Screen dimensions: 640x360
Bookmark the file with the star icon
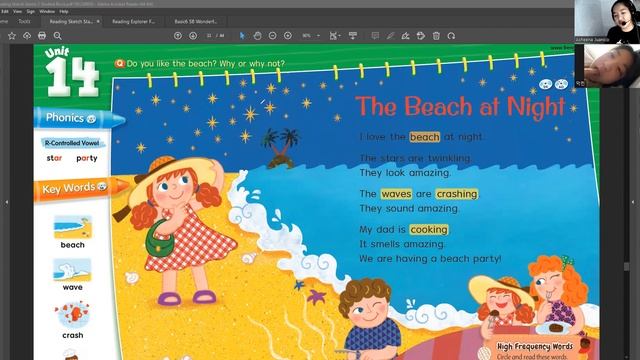(x=12, y=36)
